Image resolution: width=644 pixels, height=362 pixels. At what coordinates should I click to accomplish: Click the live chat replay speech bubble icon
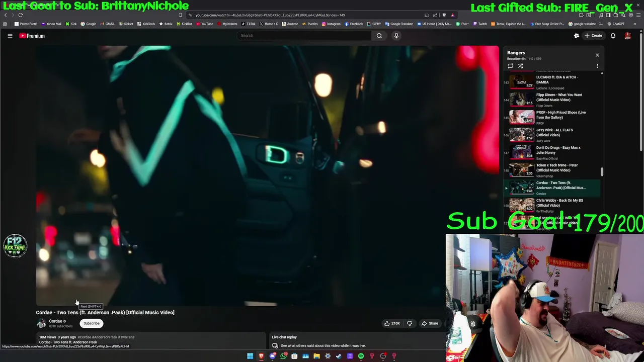275,345
